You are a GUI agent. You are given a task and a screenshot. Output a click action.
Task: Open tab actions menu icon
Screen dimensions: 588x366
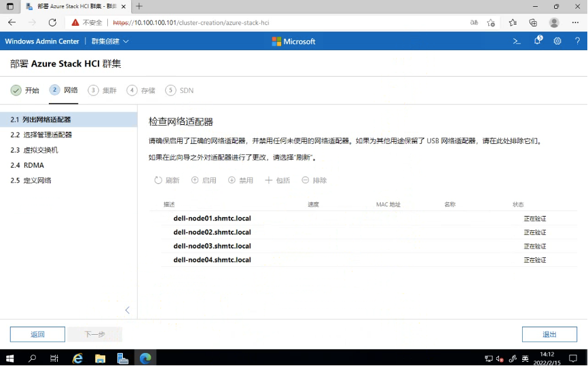click(x=10, y=6)
